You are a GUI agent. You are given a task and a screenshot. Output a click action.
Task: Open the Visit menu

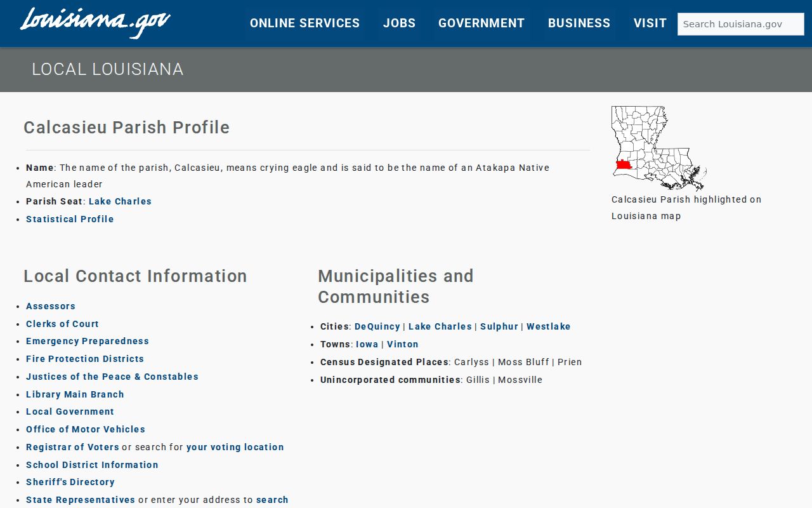click(x=650, y=23)
